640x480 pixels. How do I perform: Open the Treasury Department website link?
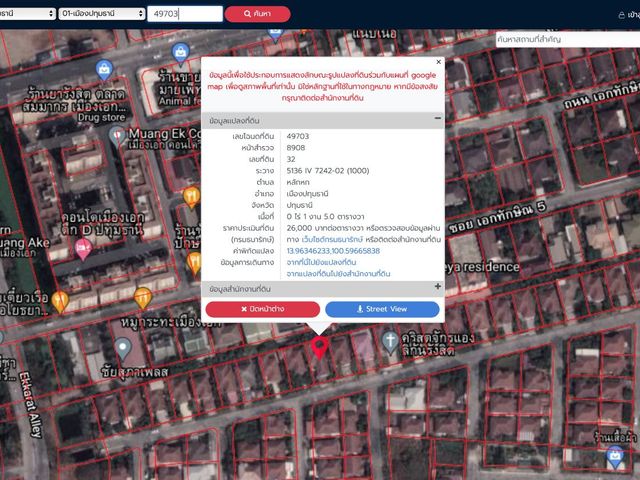pos(331,239)
